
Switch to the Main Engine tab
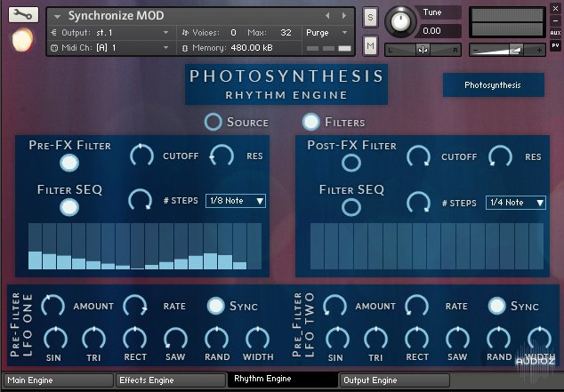(59, 380)
